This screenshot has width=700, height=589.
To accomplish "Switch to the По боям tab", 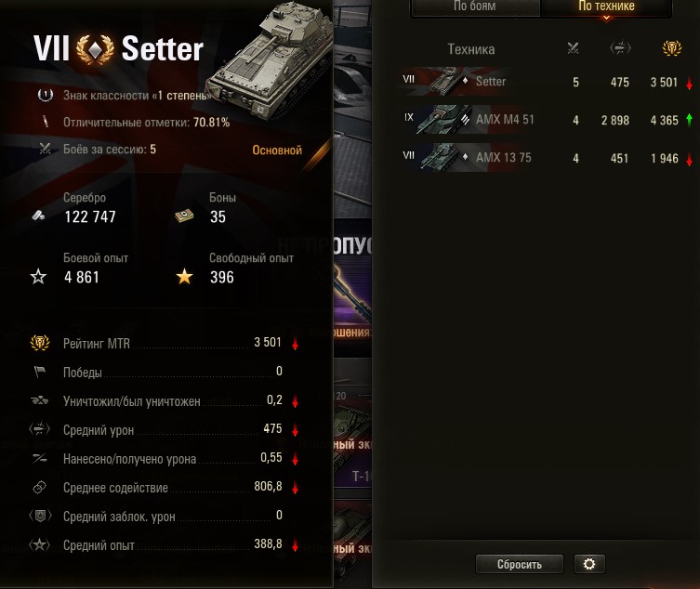I will (x=475, y=7).
